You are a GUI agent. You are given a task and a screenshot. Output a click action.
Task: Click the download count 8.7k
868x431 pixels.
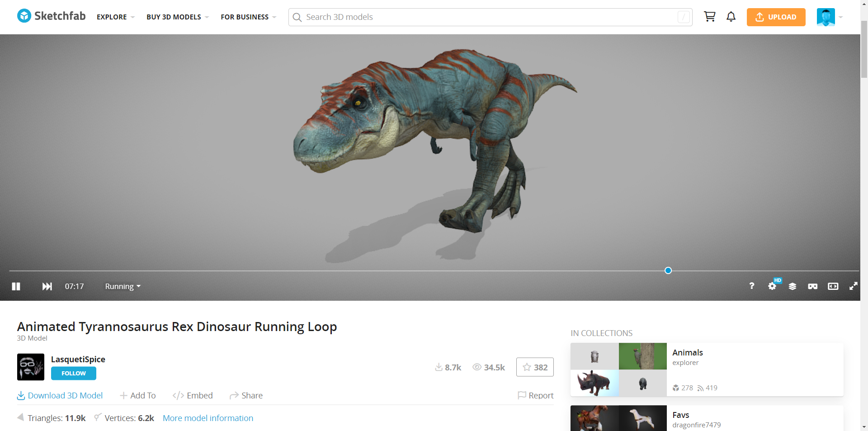click(x=448, y=367)
